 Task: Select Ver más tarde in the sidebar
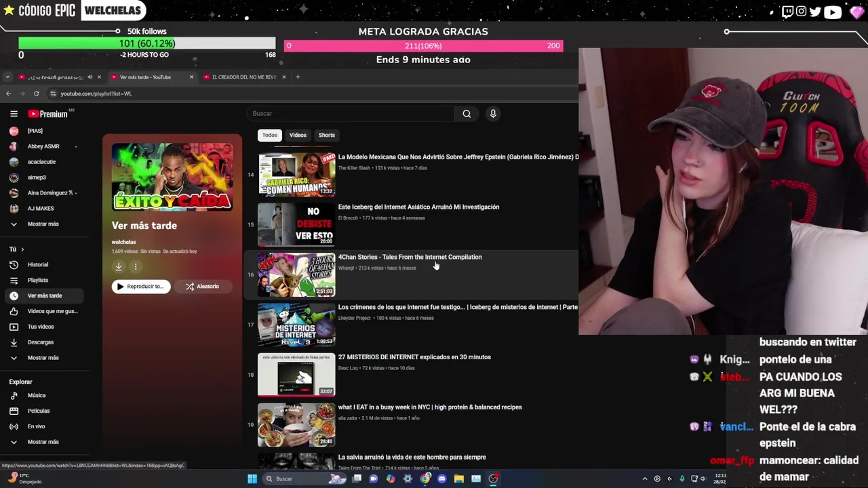click(x=45, y=296)
